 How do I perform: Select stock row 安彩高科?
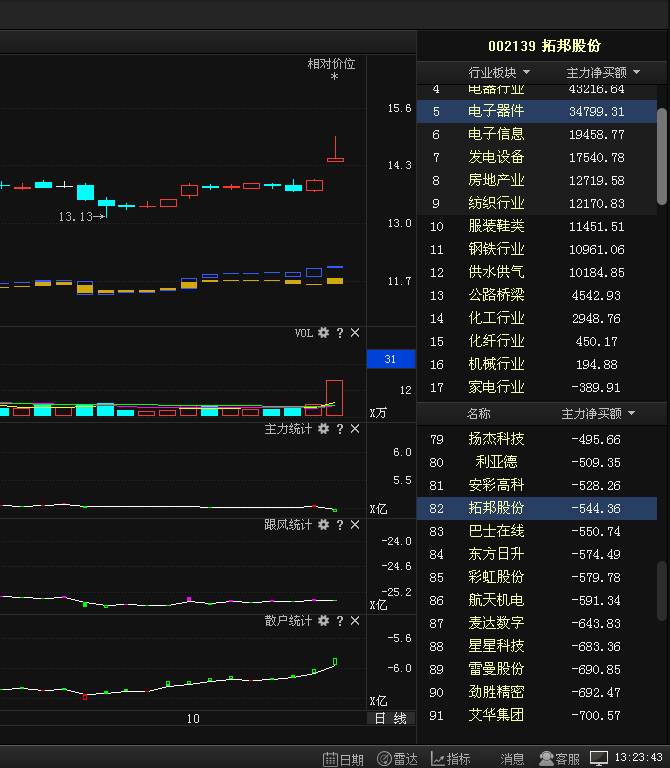pyautogui.click(x=537, y=485)
